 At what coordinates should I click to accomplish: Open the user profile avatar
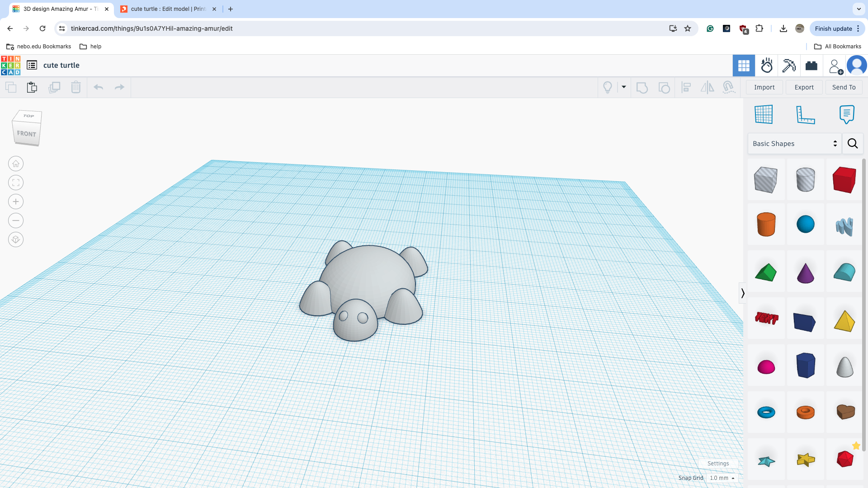click(857, 66)
